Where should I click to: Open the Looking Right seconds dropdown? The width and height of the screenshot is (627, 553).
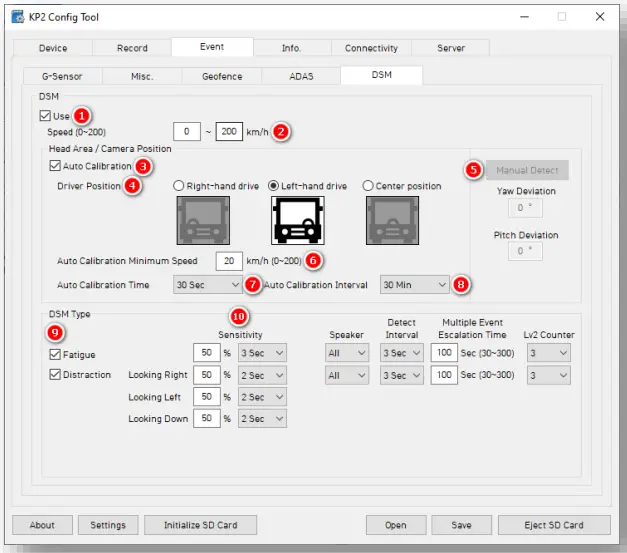(262, 375)
